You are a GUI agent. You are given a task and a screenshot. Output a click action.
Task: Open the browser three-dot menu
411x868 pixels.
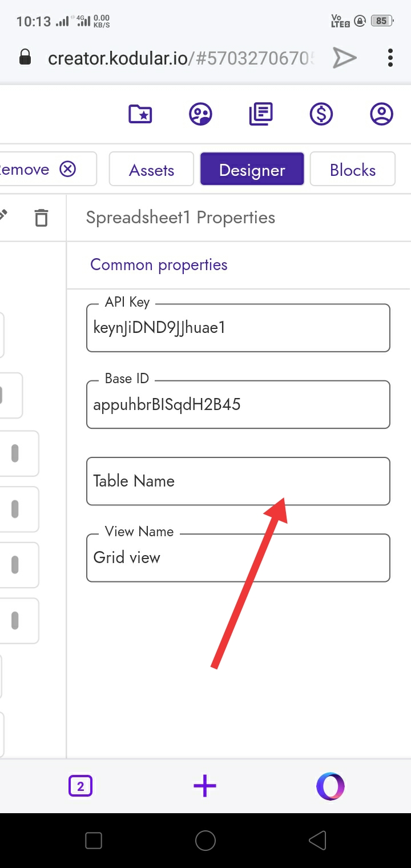coord(390,58)
